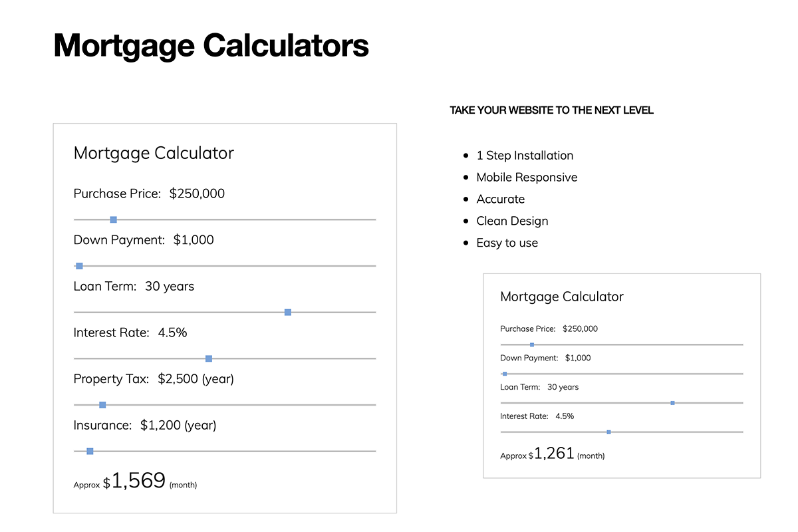Click small calculator Purchase Price slider handle

(532, 344)
